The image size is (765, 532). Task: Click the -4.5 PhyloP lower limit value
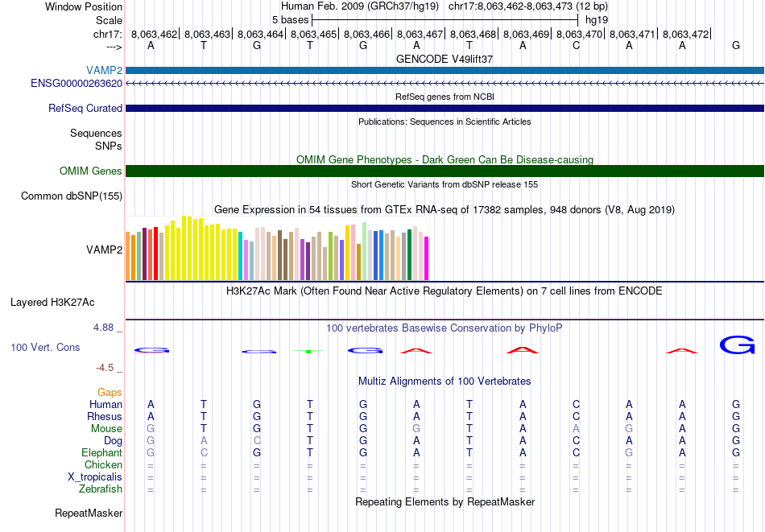click(x=105, y=368)
